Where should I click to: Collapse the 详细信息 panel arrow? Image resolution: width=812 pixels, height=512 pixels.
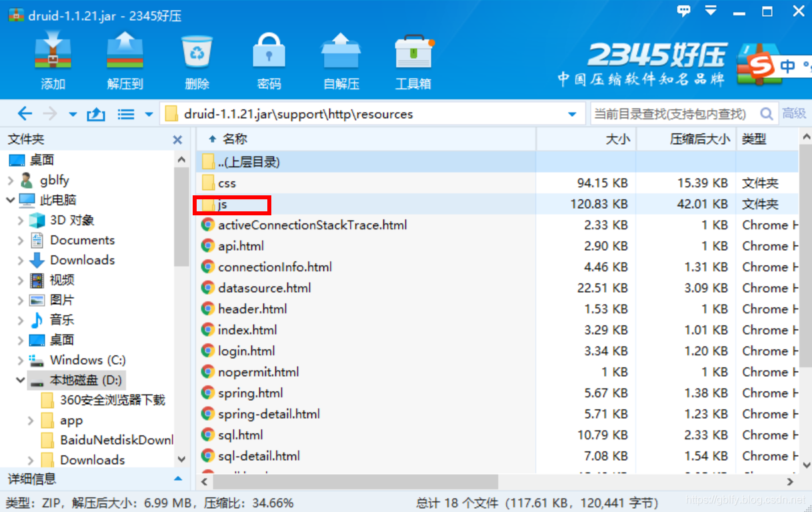click(x=178, y=479)
